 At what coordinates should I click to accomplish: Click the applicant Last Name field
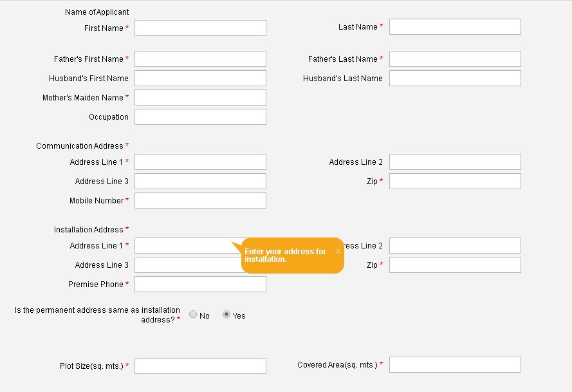455,26
